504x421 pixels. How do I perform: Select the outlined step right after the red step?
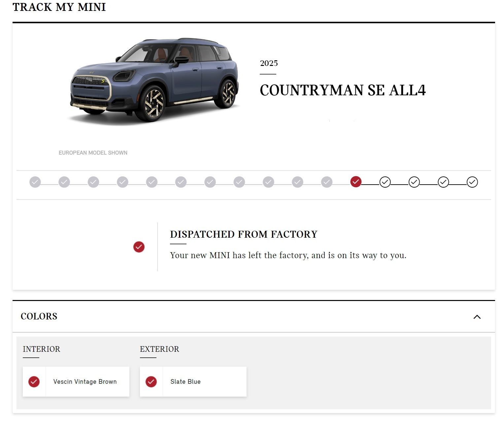point(385,182)
